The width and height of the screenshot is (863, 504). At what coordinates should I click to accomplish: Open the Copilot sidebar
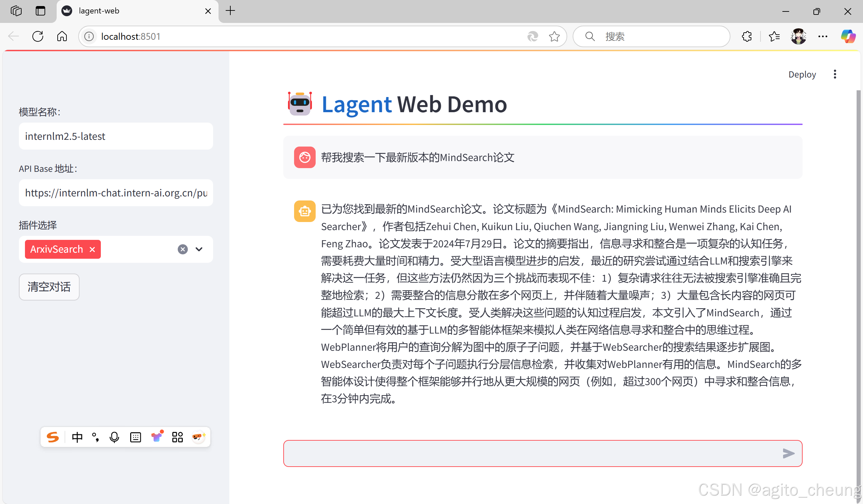point(847,36)
